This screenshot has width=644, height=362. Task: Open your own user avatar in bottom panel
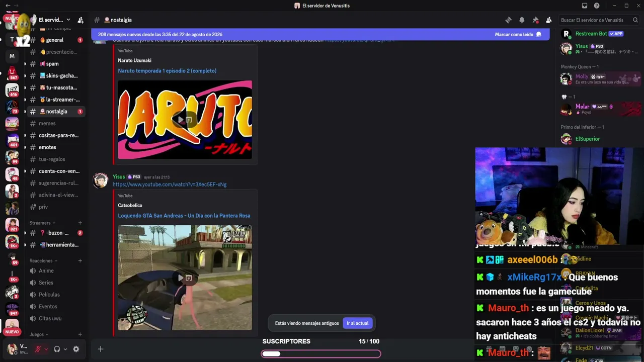pyautogui.click(x=12, y=349)
